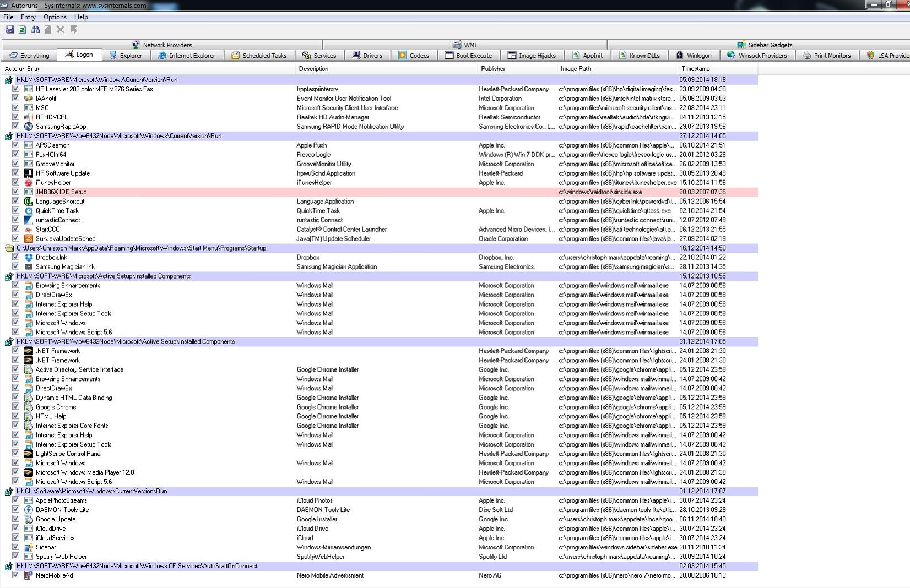Screen dimensions: 910x588
Task: Click the 'Disc Soft Ltd' publisher cell
Action: coord(496,510)
